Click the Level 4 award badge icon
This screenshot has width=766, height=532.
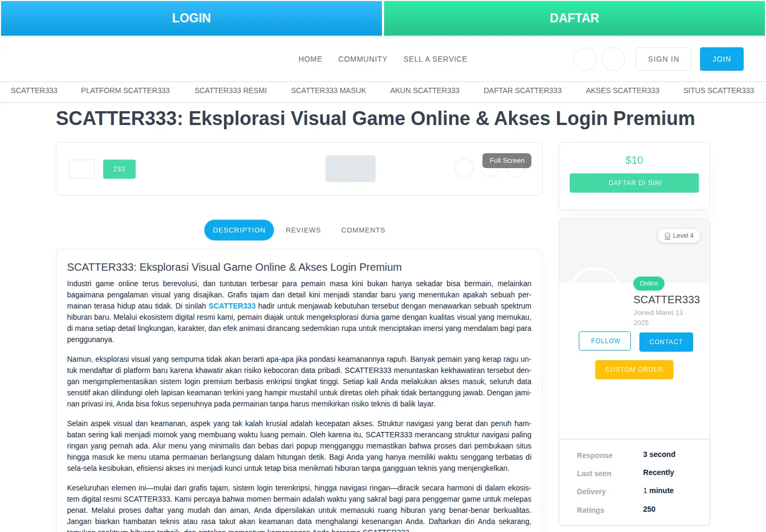(668, 236)
